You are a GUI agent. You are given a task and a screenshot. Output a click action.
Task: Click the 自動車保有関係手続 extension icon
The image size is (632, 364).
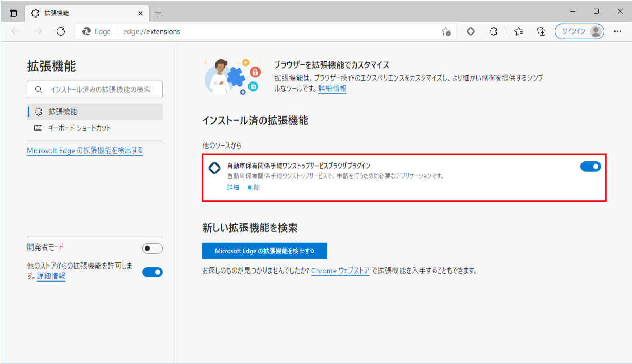214,168
